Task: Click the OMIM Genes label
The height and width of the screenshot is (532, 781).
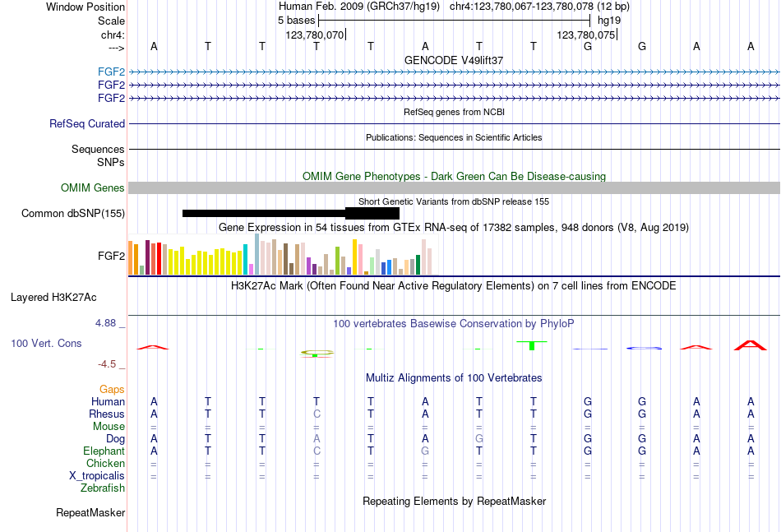Action: [x=93, y=187]
